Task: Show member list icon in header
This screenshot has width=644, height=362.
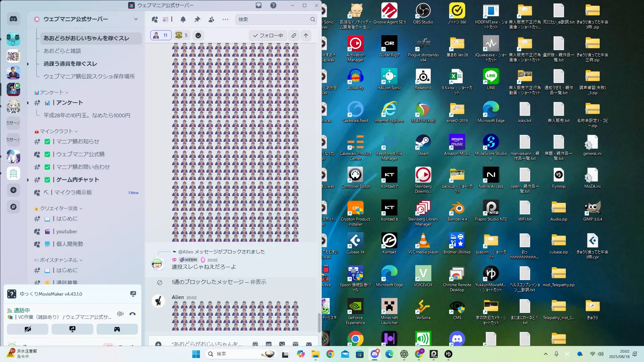Action: coord(211,19)
